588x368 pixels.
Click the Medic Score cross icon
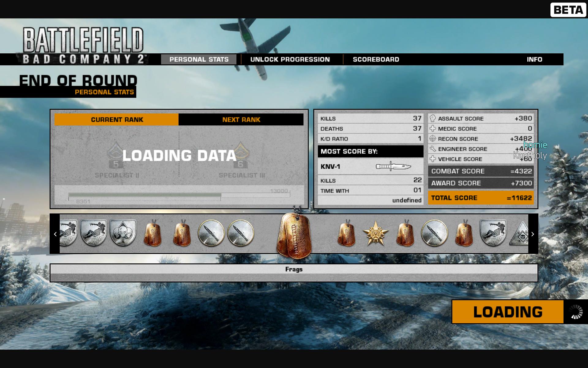pos(432,128)
